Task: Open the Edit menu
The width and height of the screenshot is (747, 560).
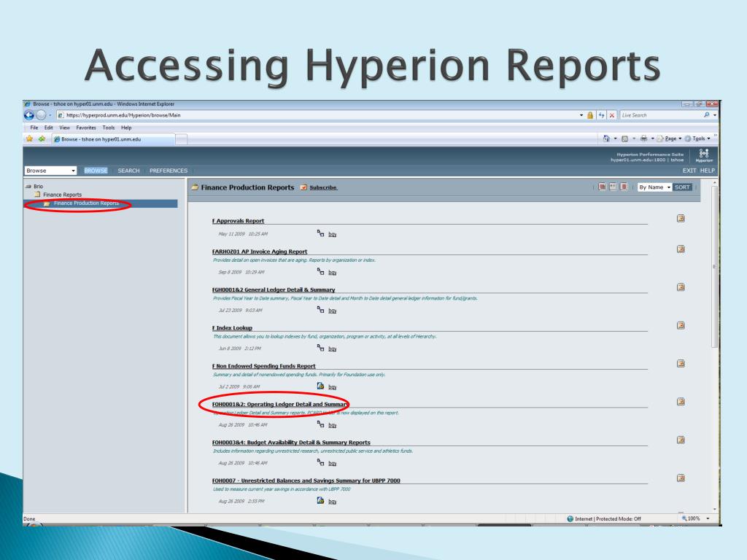Action: click(x=49, y=128)
